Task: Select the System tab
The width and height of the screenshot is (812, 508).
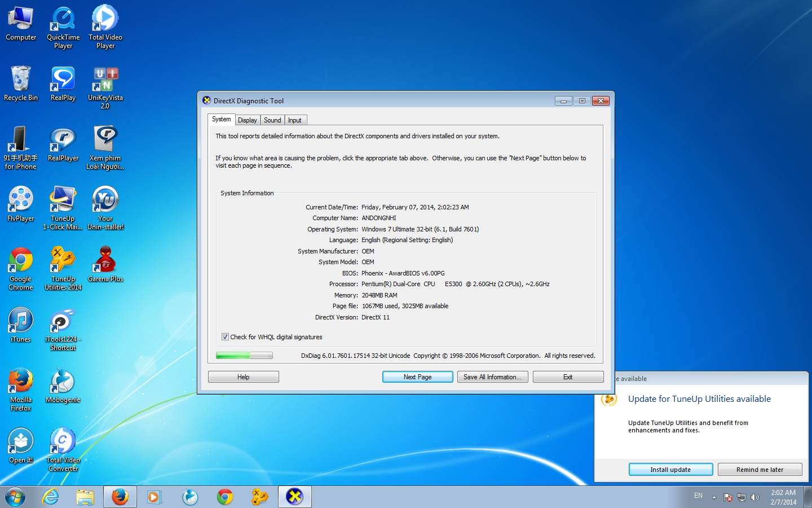Action: (221, 119)
